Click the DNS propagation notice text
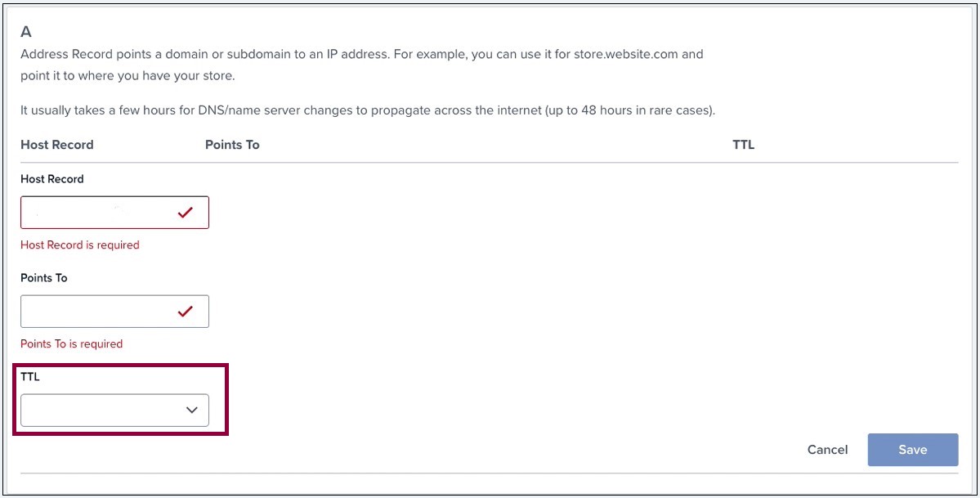The width and height of the screenshot is (980, 498). click(368, 111)
